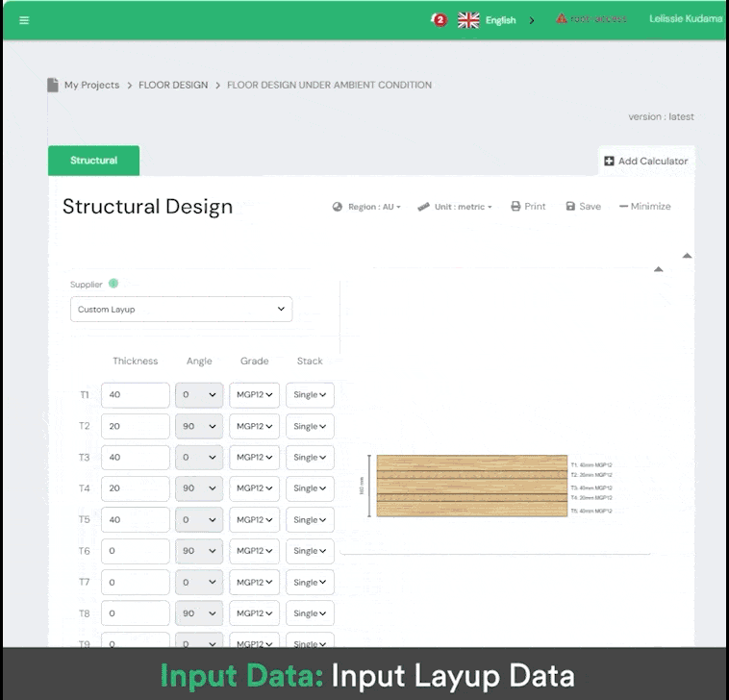Open the T3 Grade MGP12 dropdown
Screen dimensions: 729x700
coord(254,458)
